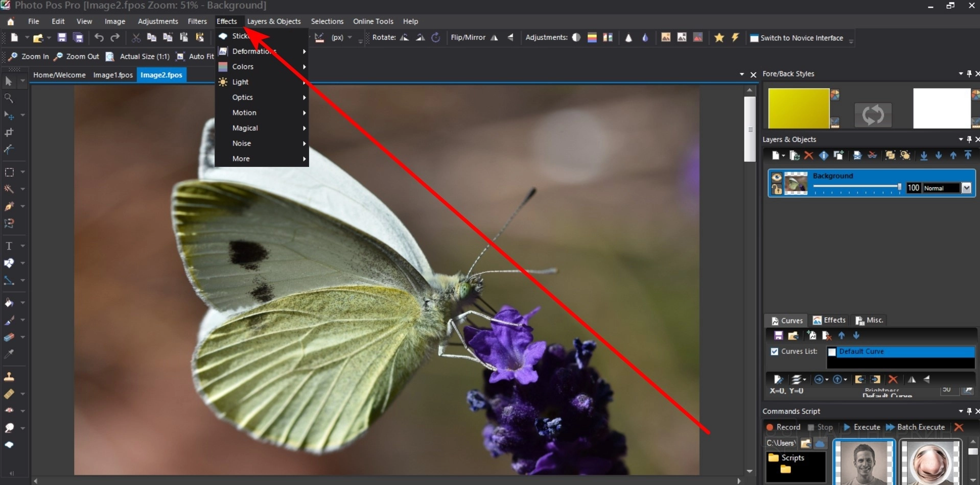
Task: Select the Crop tool
Action: coord(9,133)
